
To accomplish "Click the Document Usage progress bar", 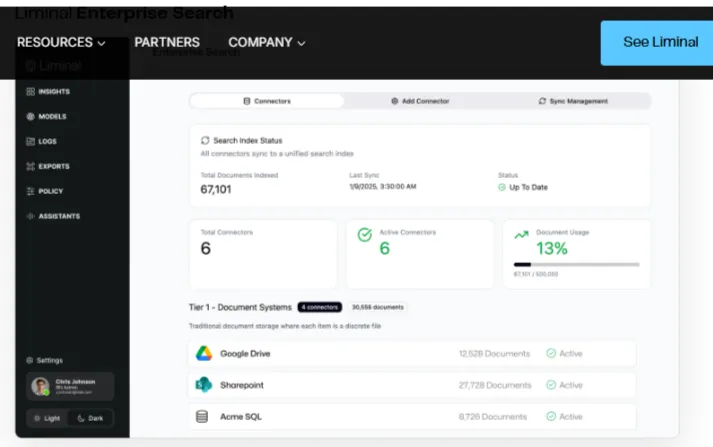I will (577, 264).
